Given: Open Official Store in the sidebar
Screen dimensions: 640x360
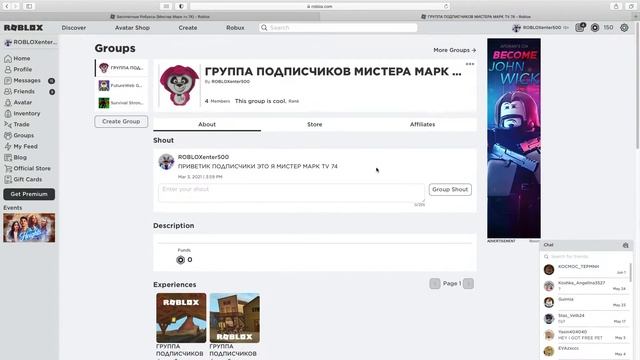Looking at the screenshot, I should [32, 169].
